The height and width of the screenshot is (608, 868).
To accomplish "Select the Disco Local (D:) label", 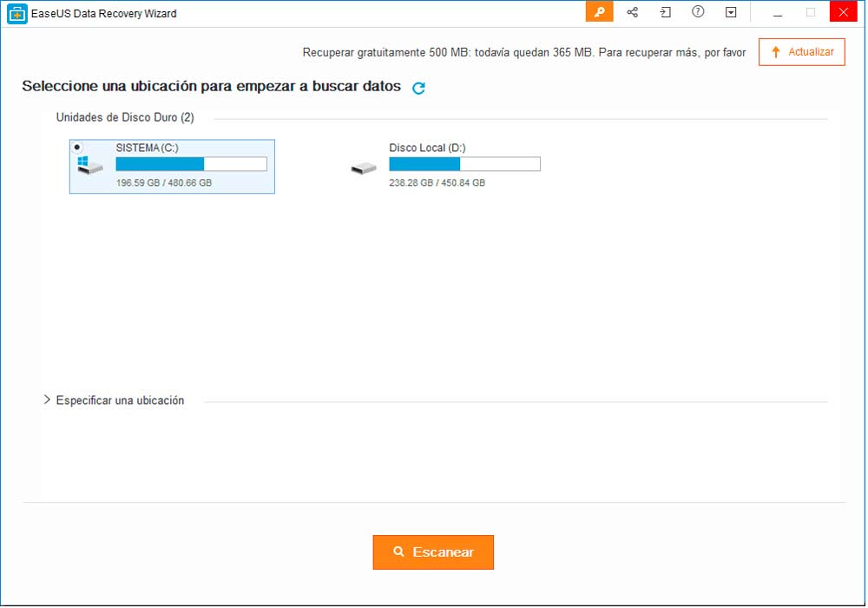I will [x=428, y=148].
